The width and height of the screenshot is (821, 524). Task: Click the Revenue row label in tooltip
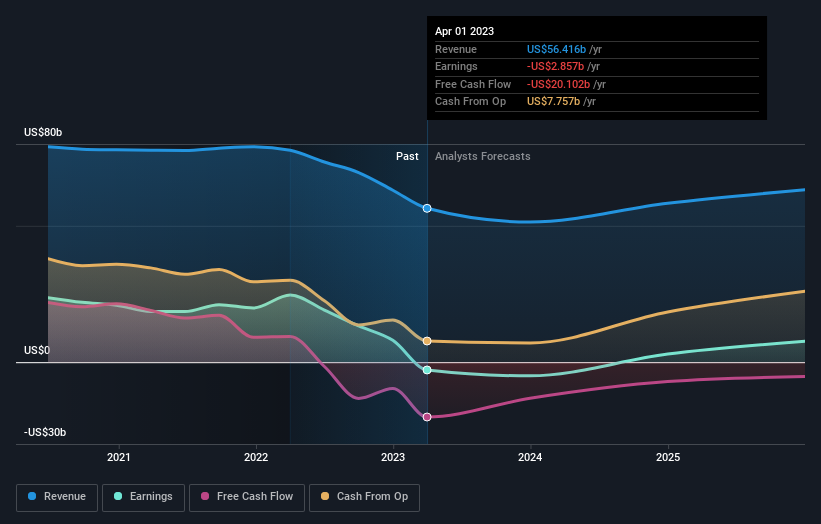[456, 49]
